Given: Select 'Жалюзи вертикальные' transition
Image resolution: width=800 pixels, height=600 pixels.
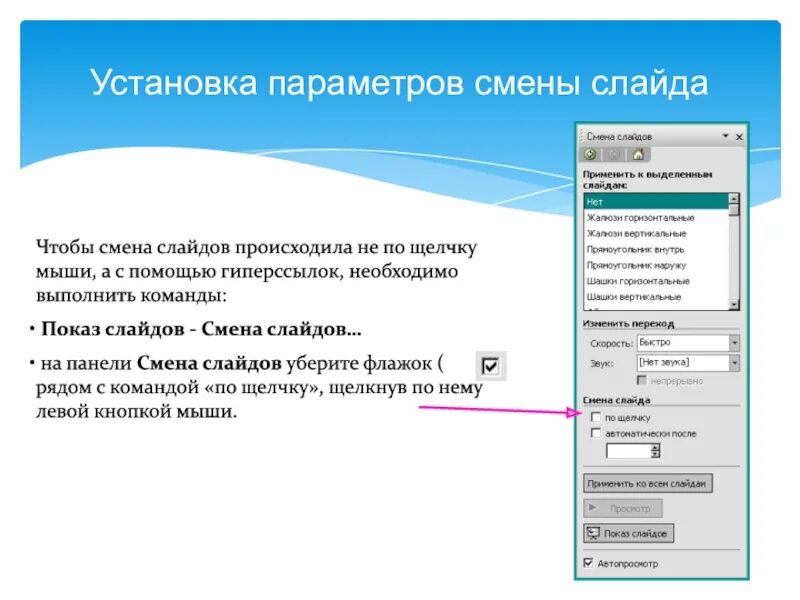Looking at the screenshot, I should pos(656,234).
